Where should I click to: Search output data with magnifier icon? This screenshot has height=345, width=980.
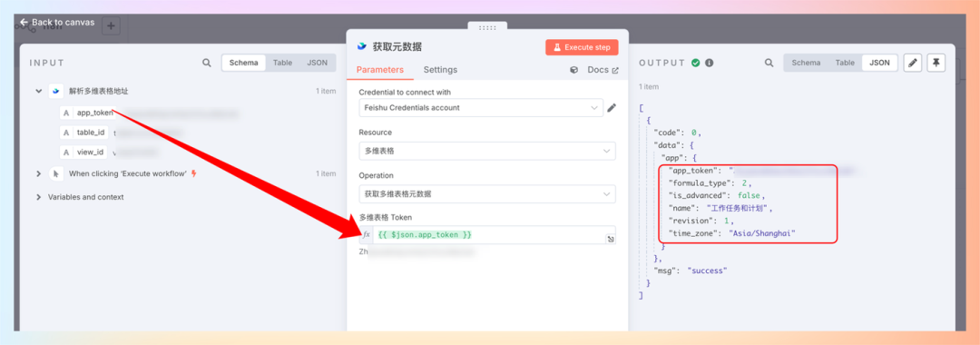pos(769,64)
